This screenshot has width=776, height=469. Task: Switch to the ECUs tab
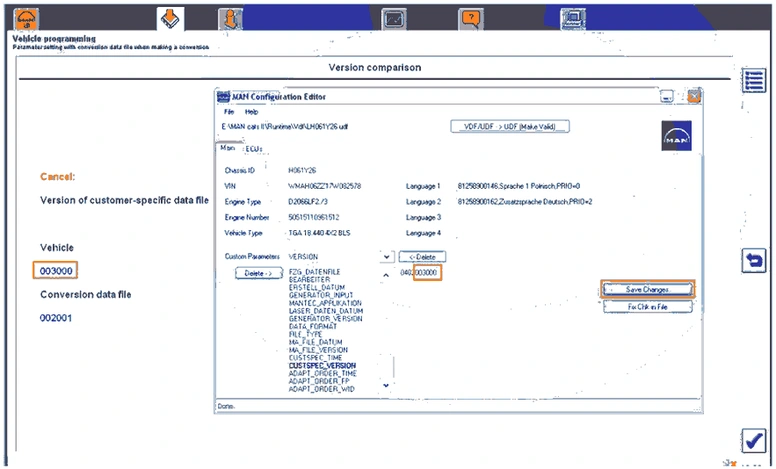(254, 149)
